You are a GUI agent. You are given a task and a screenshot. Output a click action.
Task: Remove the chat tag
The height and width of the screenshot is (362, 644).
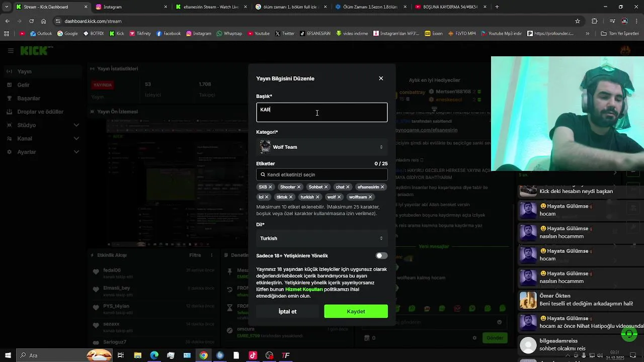click(x=348, y=187)
